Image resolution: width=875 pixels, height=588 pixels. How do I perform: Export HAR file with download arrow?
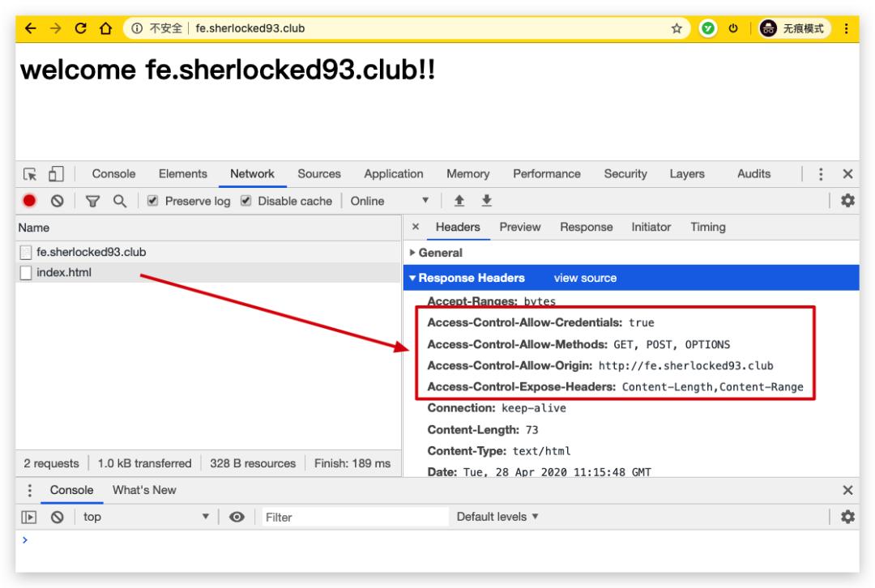[487, 201]
